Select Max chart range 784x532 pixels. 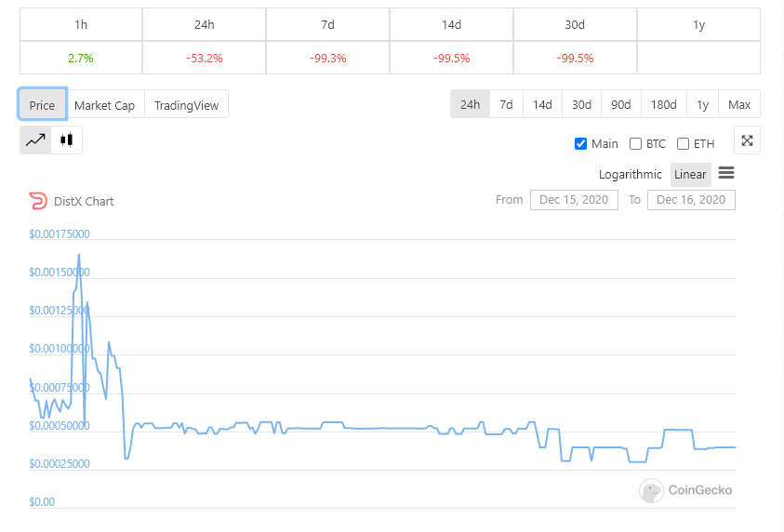pyautogui.click(x=739, y=104)
